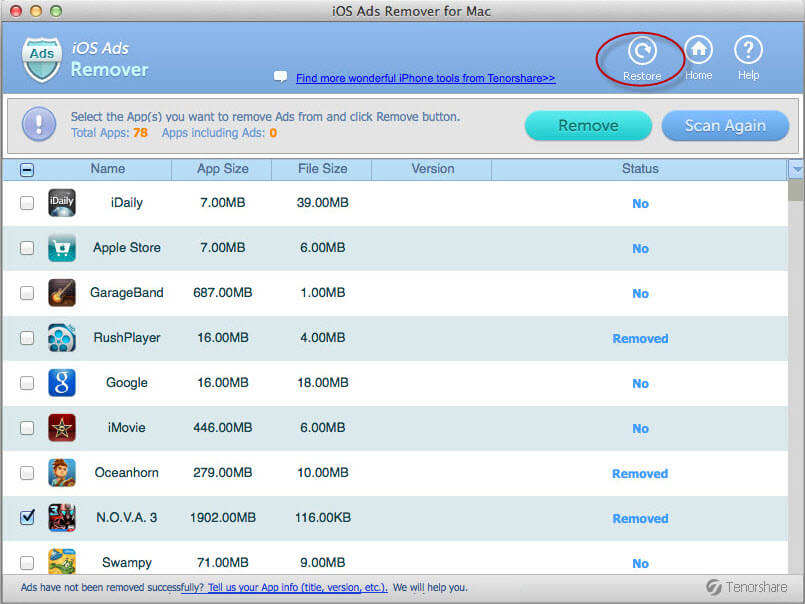
Task: Click the iOS Ads Remover shield logo
Action: point(42,60)
